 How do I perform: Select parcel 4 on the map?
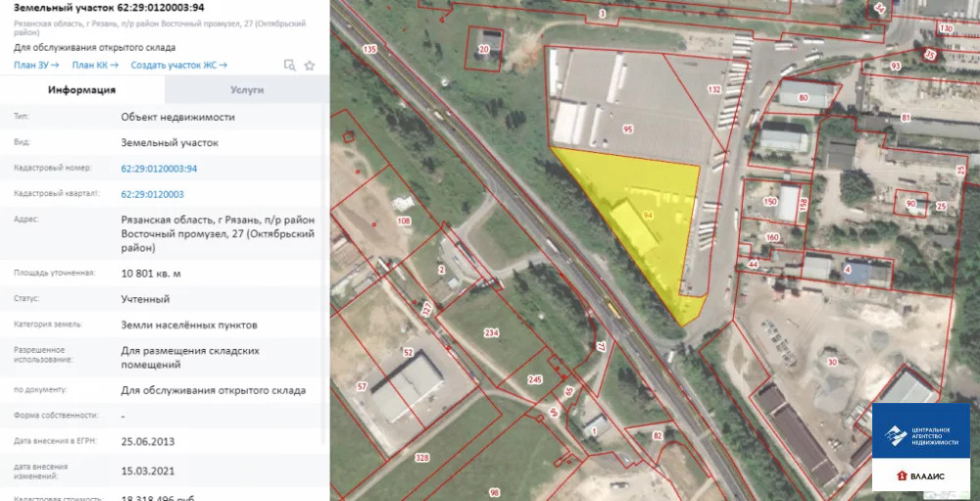click(x=848, y=270)
